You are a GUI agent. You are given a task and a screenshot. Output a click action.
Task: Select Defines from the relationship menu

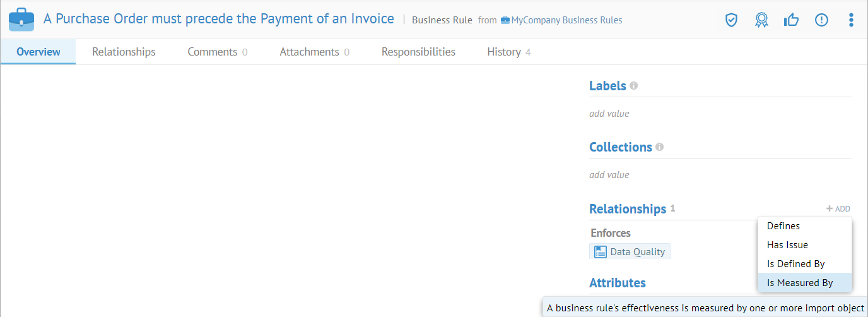click(783, 226)
